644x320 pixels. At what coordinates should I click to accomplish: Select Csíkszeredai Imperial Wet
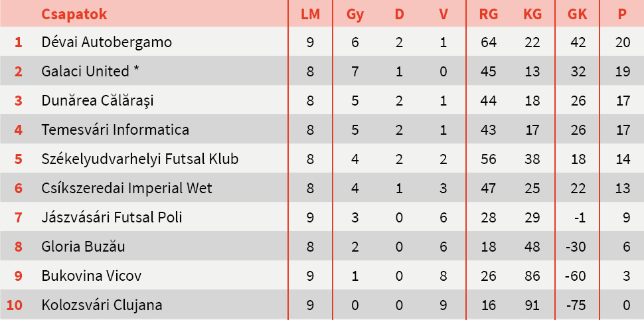coord(126,189)
